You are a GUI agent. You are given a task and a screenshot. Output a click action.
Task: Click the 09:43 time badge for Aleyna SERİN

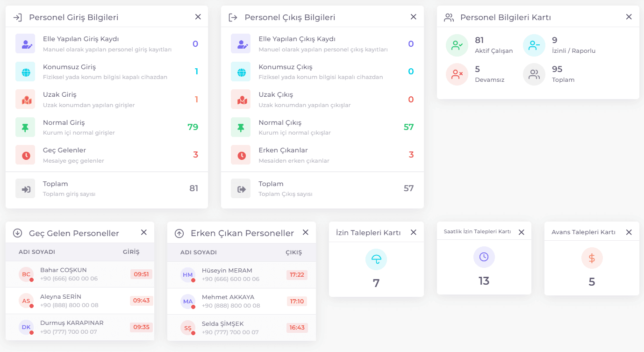tap(141, 301)
